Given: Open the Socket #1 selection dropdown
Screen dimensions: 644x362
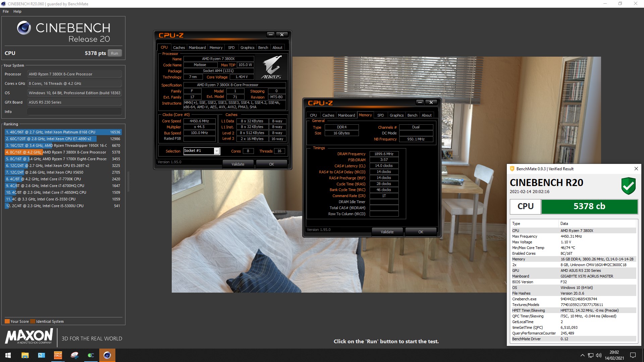Looking at the screenshot, I should click(x=217, y=151).
